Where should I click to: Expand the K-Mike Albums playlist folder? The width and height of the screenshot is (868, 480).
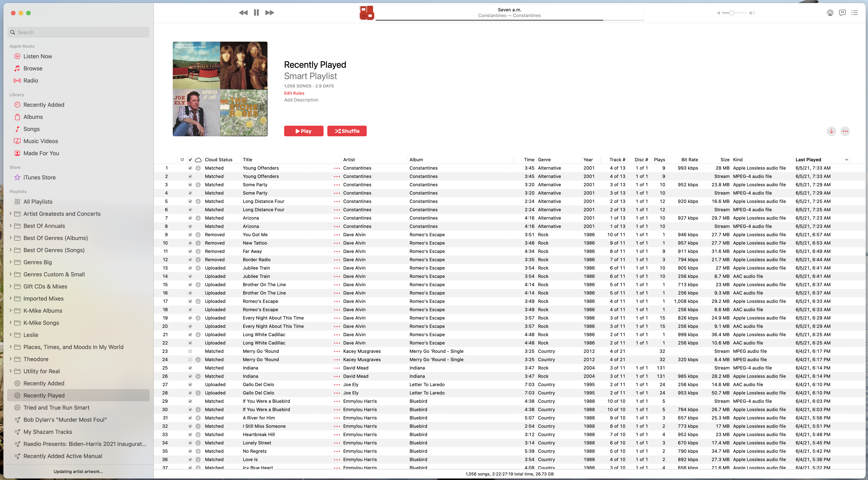click(x=10, y=310)
